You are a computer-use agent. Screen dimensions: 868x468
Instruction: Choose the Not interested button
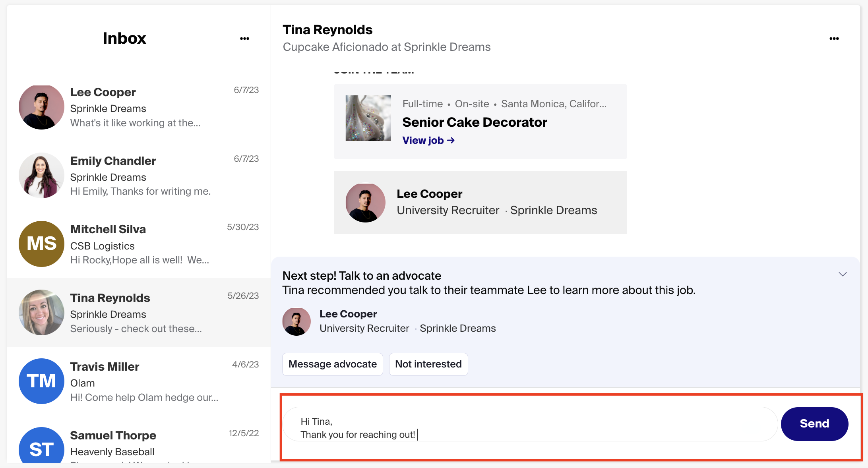pyautogui.click(x=428, y=364)
